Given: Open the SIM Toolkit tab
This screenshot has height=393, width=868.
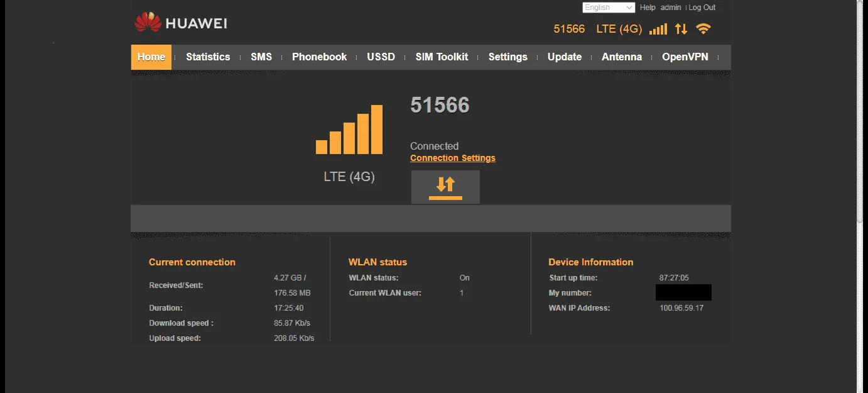Looking at the screenshot, I should pyautogui.click(x=442, y=57).
